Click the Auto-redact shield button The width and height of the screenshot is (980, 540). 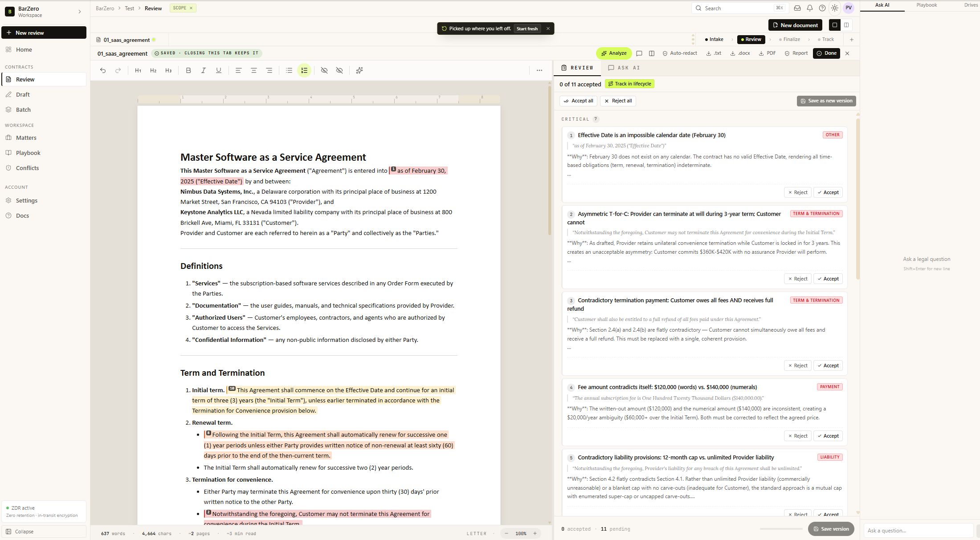[x=680, y=53]
